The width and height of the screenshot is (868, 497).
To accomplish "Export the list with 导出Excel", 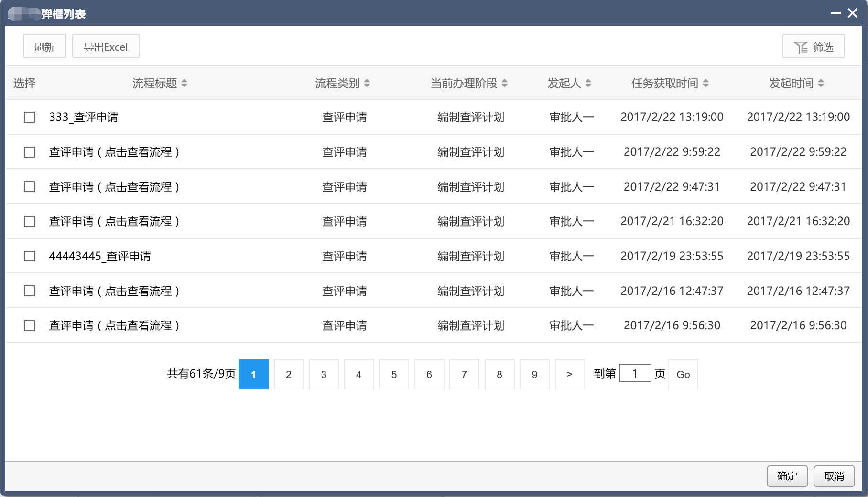I will pyautogui.click(x=106, y=46).
